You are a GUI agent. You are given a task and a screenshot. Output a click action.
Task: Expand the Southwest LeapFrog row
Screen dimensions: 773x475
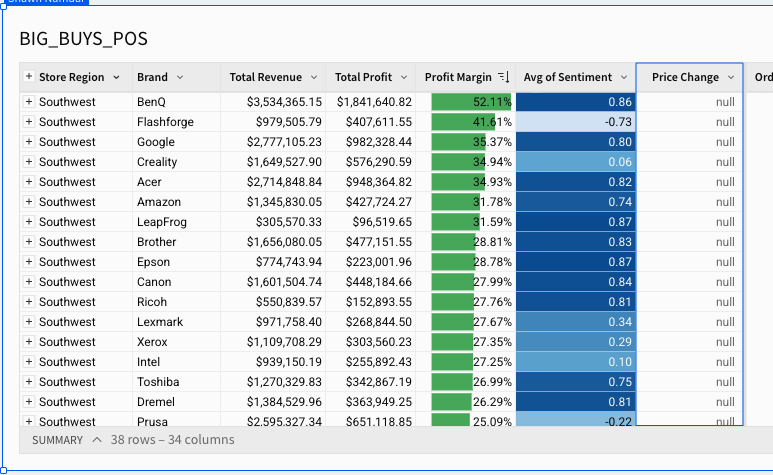click(x=29, y=222)
